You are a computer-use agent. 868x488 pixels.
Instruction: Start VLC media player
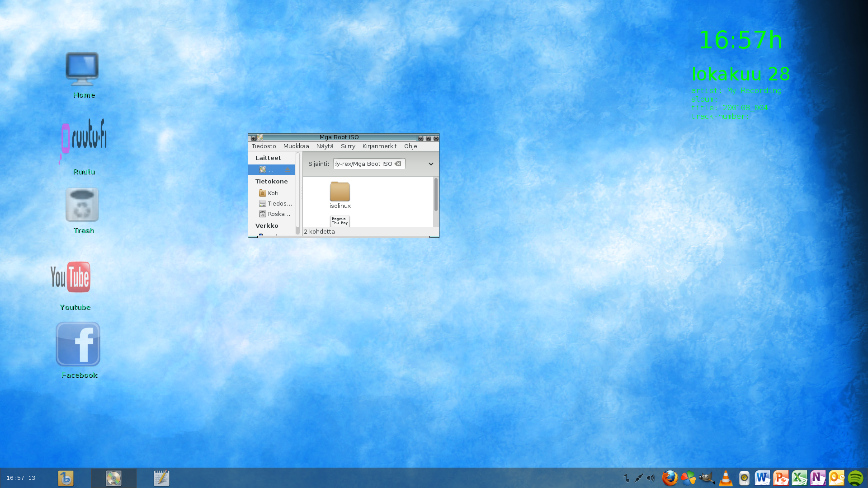point(726,478)
